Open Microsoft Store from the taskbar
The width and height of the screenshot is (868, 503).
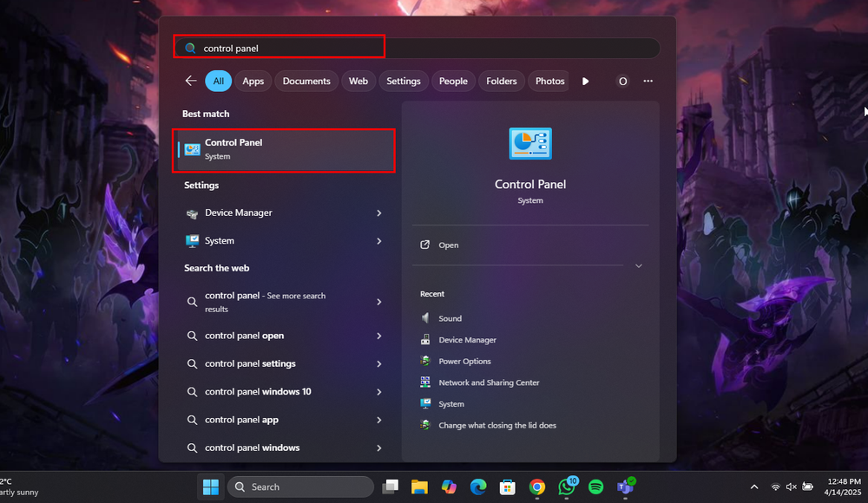click(508, 487)
